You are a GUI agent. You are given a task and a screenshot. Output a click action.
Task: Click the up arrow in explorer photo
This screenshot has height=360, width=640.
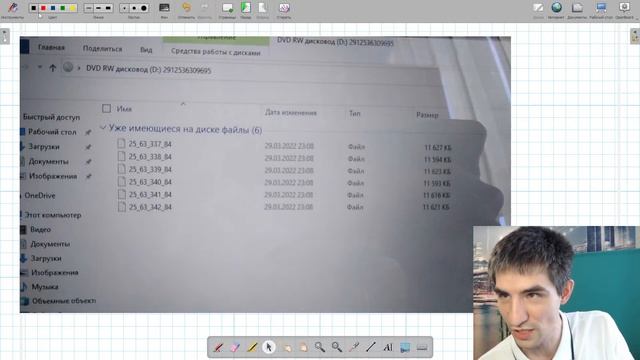(x=53, y=68)
